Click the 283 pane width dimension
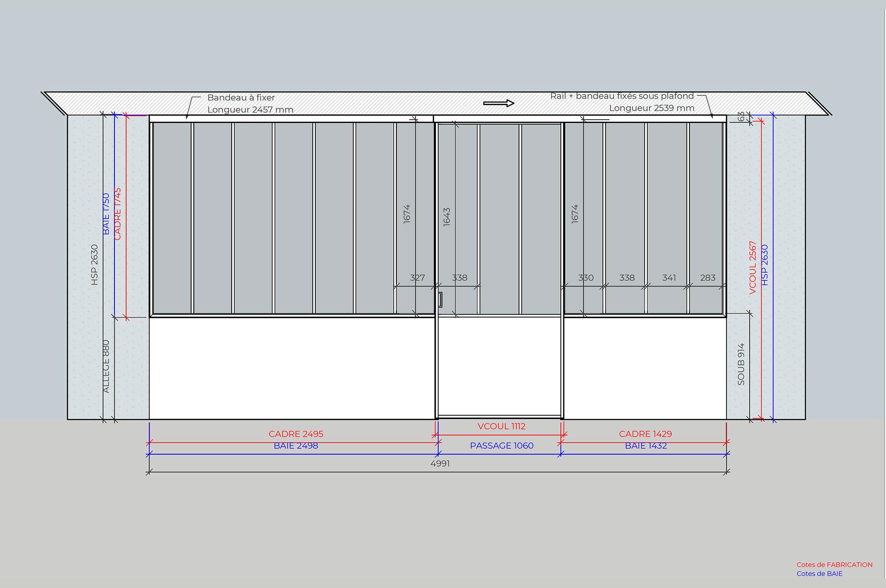The height and width of the screenshot is (588, 886). coord(707,278)
